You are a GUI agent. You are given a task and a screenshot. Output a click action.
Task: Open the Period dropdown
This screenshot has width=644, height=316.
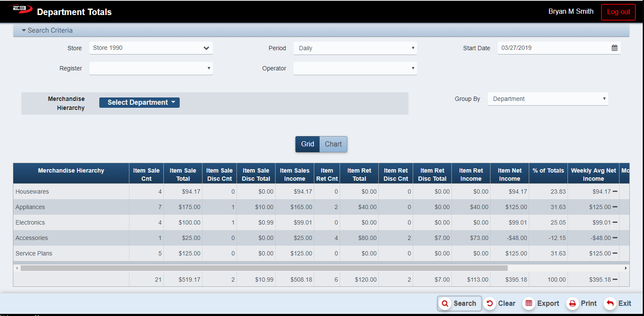(x=355, y=48)
